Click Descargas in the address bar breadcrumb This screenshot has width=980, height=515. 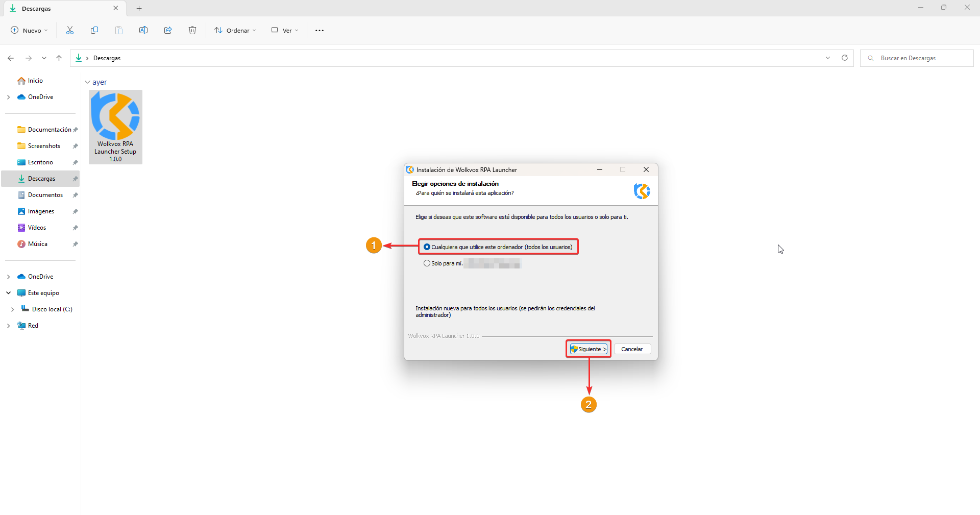pos(107,58)
